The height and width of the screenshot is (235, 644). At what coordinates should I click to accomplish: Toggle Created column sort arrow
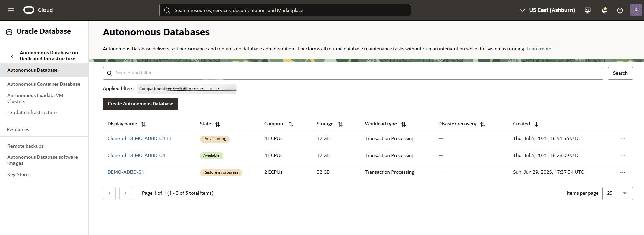coord(536,124)
